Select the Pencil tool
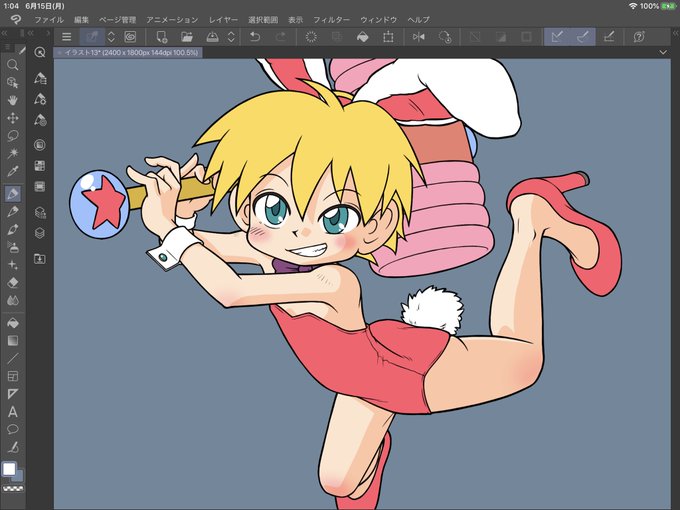This screenshot has height=510, width=680. 13,212
